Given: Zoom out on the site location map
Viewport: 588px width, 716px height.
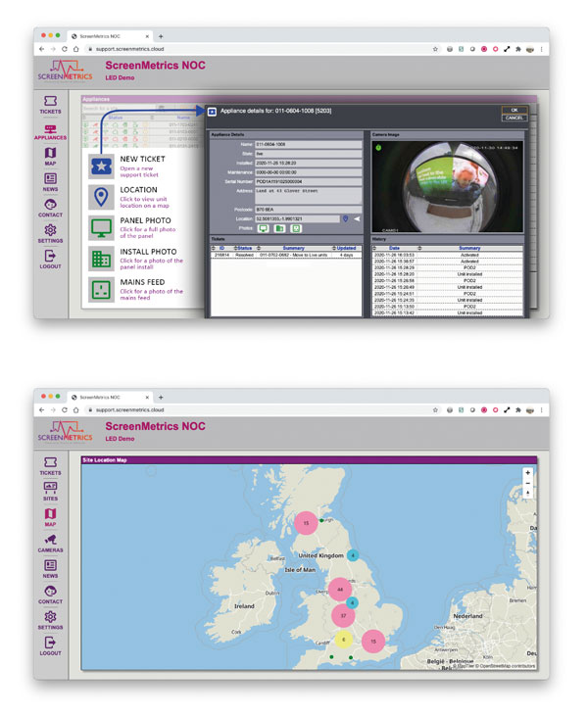Looking at the screenshot, I should pos(528,483).
